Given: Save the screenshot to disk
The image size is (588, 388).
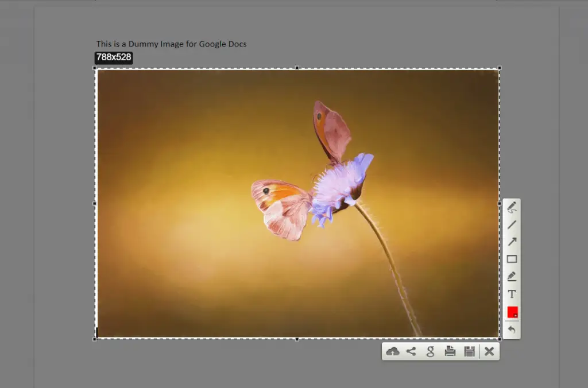Looking at the screenshot, I should click(x=469, y=351).
